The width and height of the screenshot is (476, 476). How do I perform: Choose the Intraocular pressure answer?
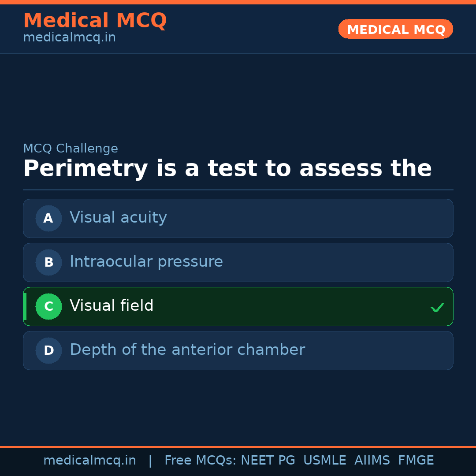click(x=146, y=262)
